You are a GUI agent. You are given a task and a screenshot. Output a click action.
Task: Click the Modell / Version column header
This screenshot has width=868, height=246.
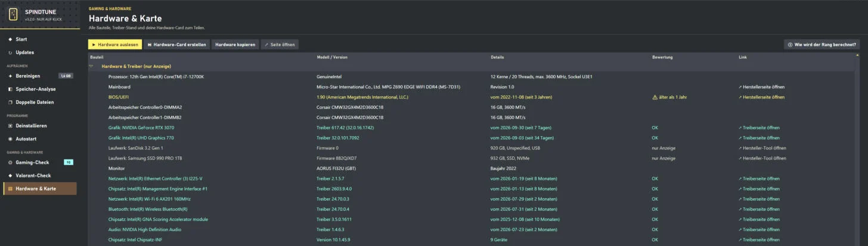point(332,57)
